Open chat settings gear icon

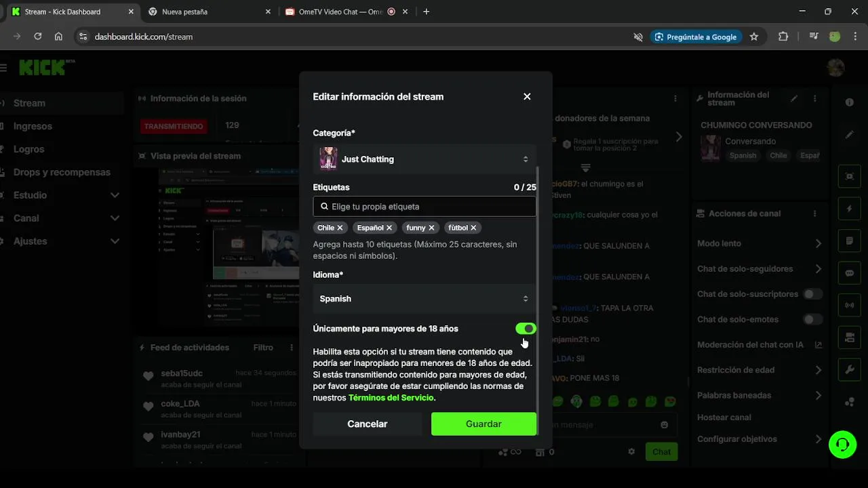[x=631, y=452]
